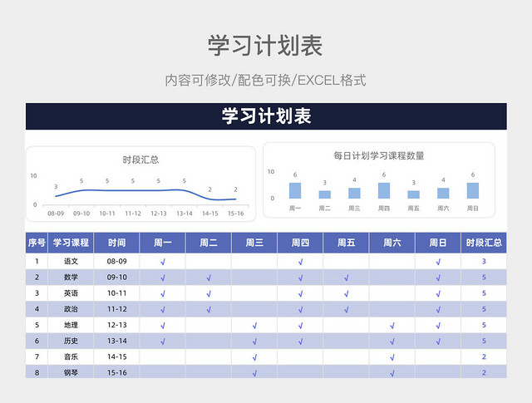Click the 周四 bar in bar chart
The image size is (532, 403).
click(x=384, y=190)
